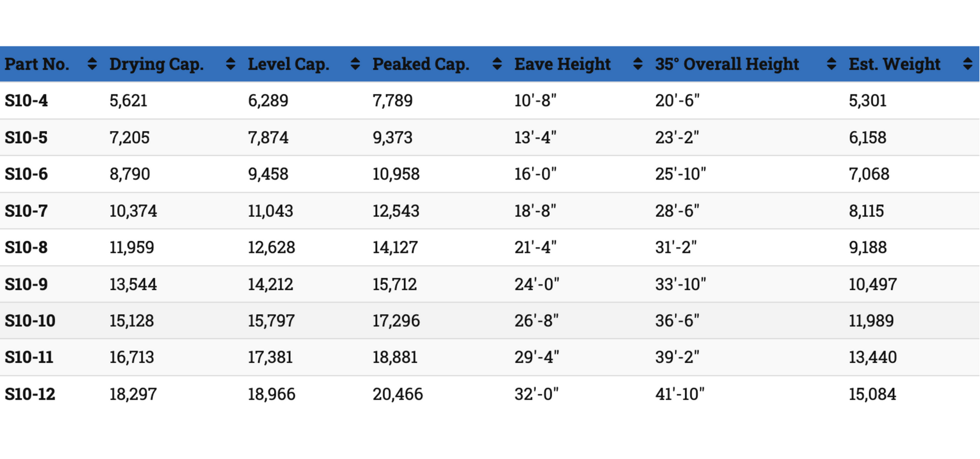Select overall height 33'-10" cell

[680, 284]
